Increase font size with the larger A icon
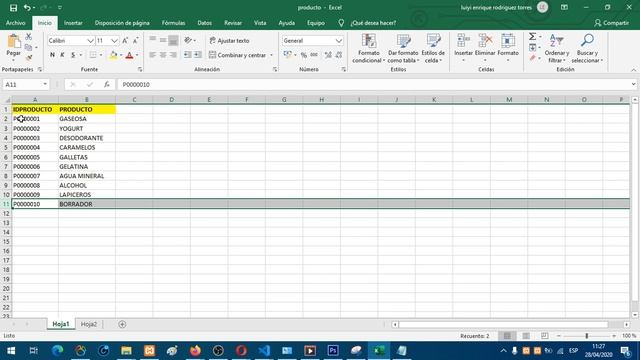 (125, 40)
